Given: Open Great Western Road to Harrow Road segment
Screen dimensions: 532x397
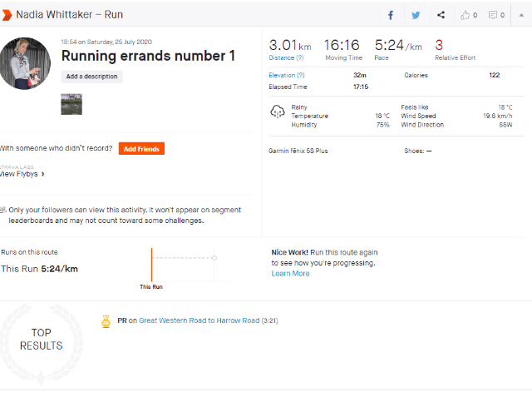Looking at the screenshot, I should [x=199, y=320].
